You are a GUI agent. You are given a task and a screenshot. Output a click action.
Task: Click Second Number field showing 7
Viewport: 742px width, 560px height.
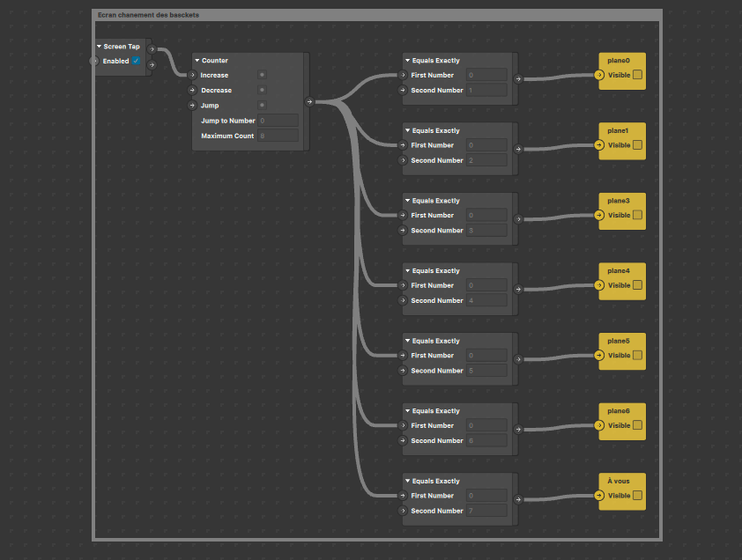(486, 511)
